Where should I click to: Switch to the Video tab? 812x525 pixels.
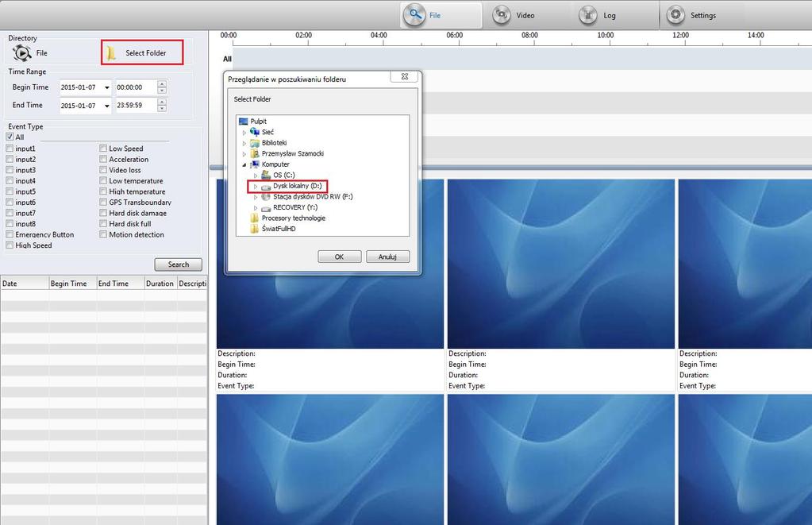(x=513, y=15)
